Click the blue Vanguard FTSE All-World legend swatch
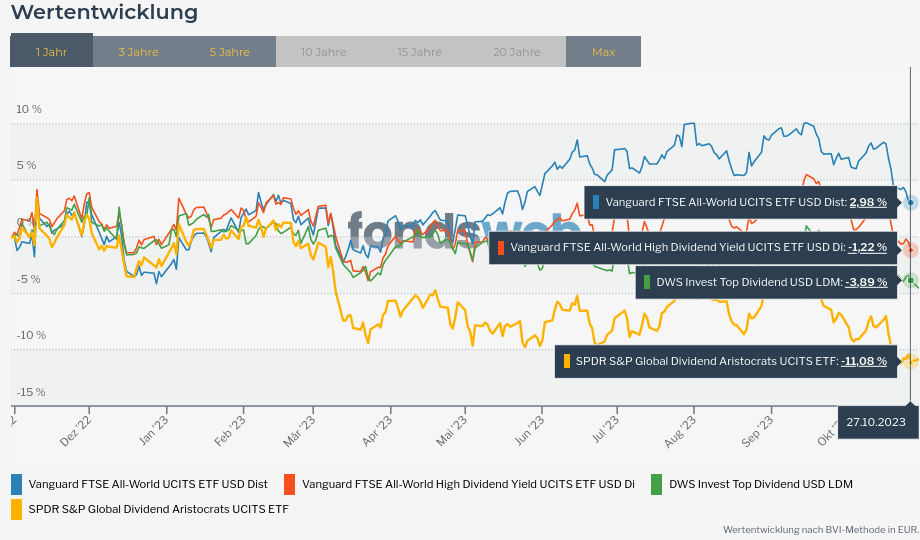 point(16,484)
